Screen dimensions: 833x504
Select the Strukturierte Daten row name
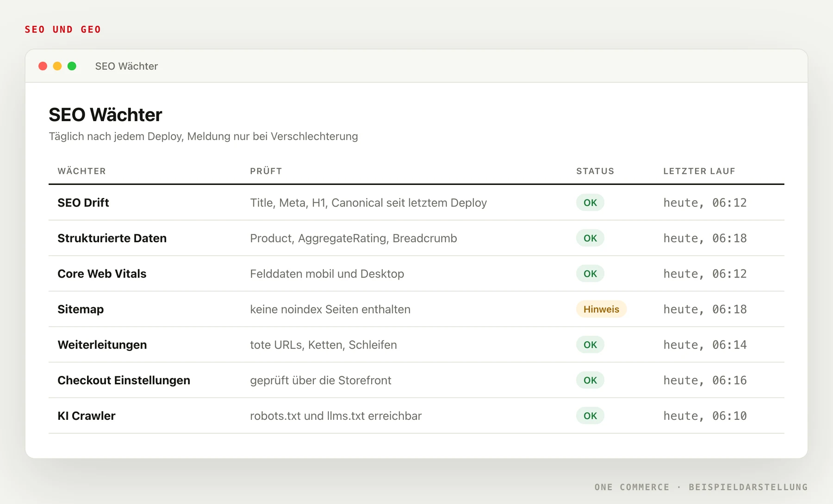tap(112, 238)
